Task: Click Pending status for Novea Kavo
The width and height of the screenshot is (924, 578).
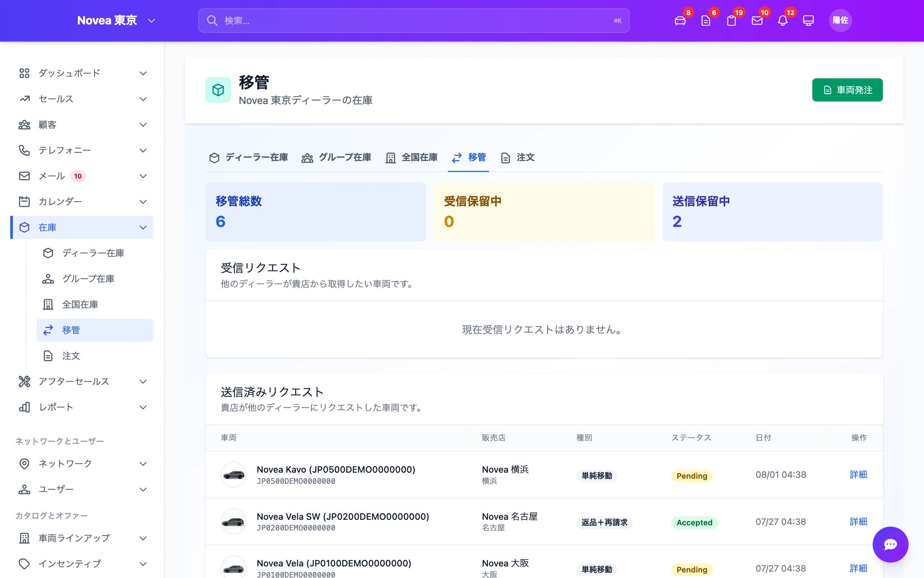Action: (692, 476)
